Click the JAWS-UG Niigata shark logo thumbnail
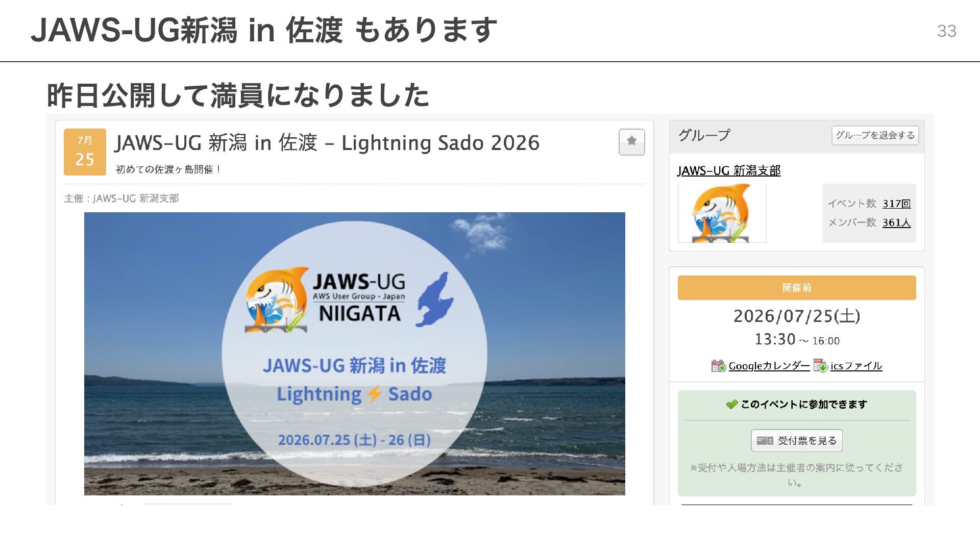This screenshot has width=980, height=551. tap(722, 213)
